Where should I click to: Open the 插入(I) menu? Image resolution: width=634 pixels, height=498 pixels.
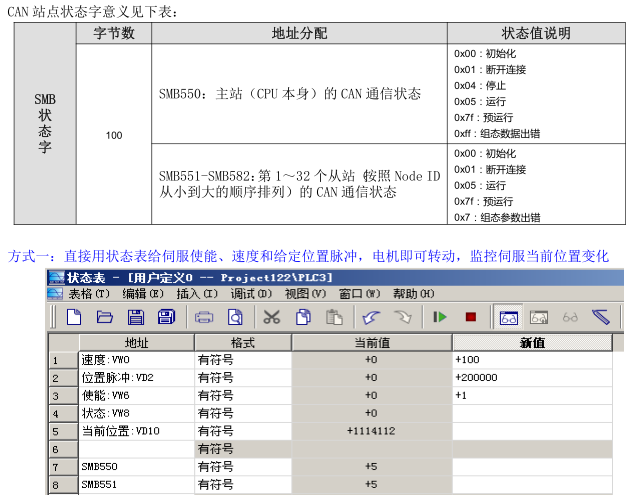pos(197,294)
